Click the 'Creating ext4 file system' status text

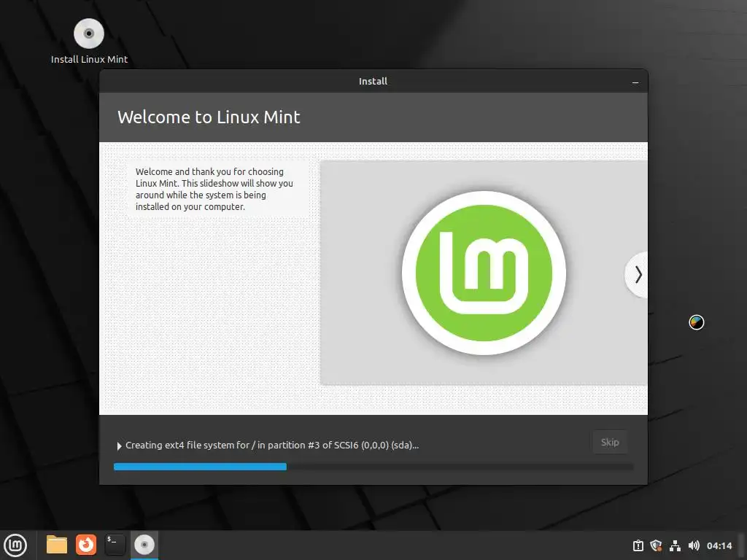(x=272, y=446)
